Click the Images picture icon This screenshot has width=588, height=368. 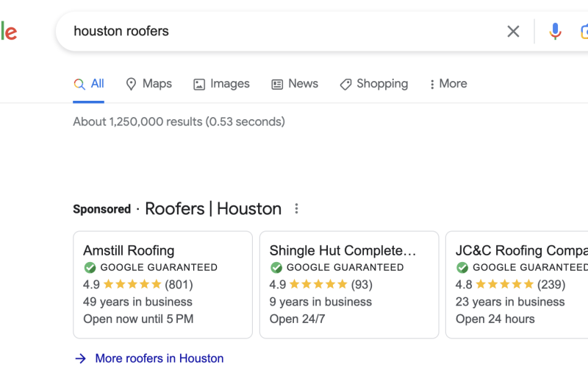tap(199, 85)
